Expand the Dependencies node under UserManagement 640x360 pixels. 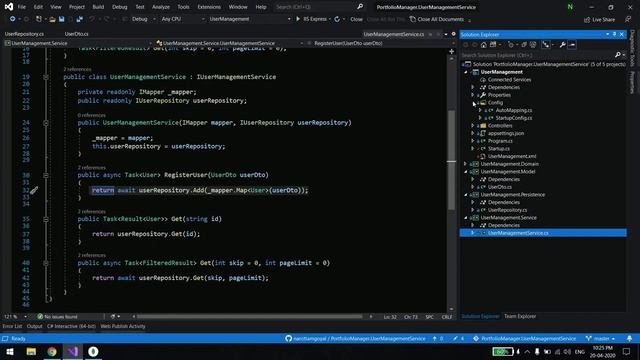click(x=473, y=87)
